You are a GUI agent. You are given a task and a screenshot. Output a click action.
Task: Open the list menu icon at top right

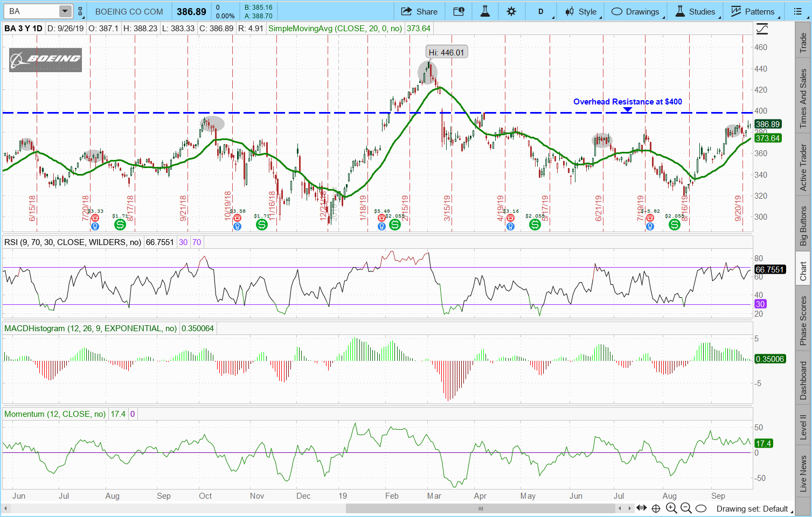[798, 11]
